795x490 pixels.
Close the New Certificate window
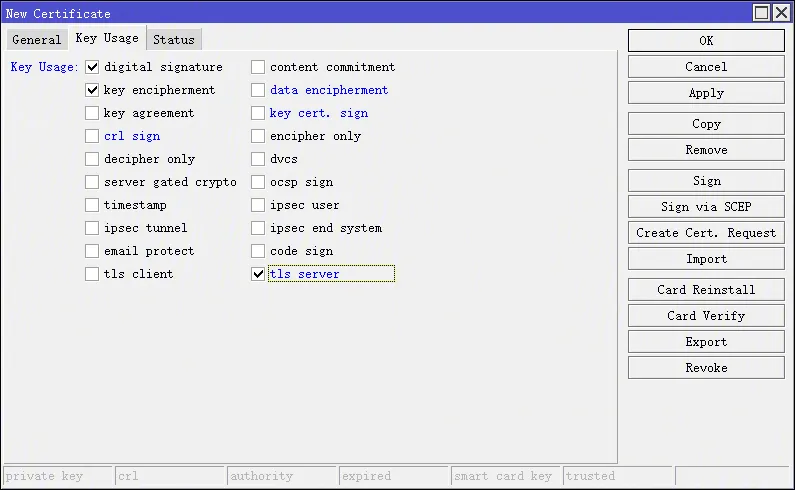780,13
